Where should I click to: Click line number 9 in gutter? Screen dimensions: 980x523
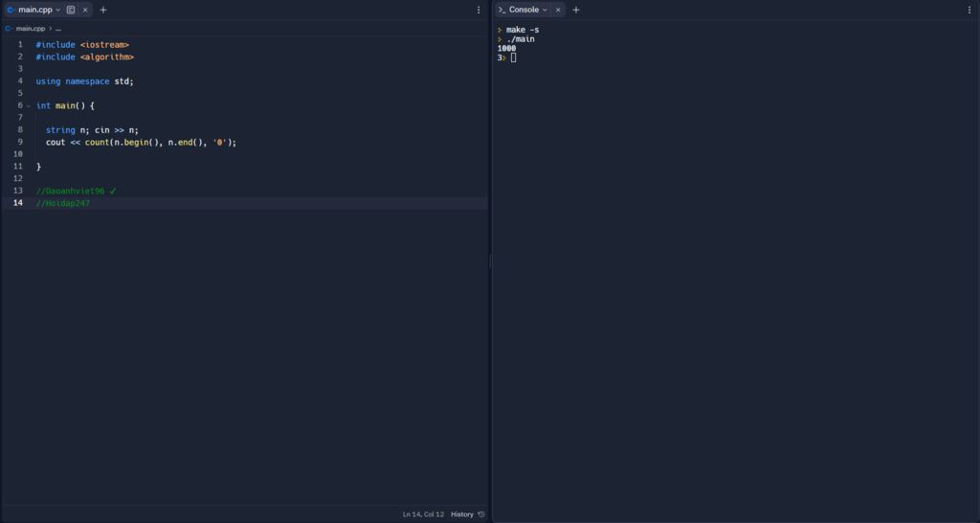(x=20, y=142)
